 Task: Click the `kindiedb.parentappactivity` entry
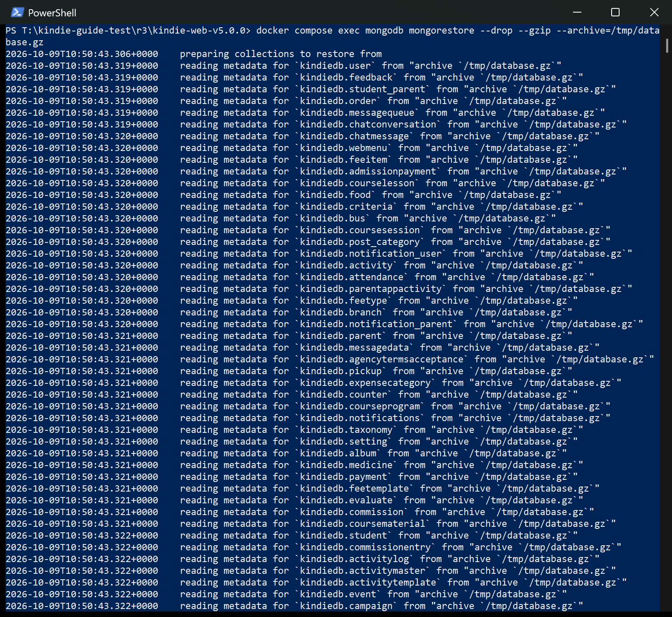coord(371,289)
